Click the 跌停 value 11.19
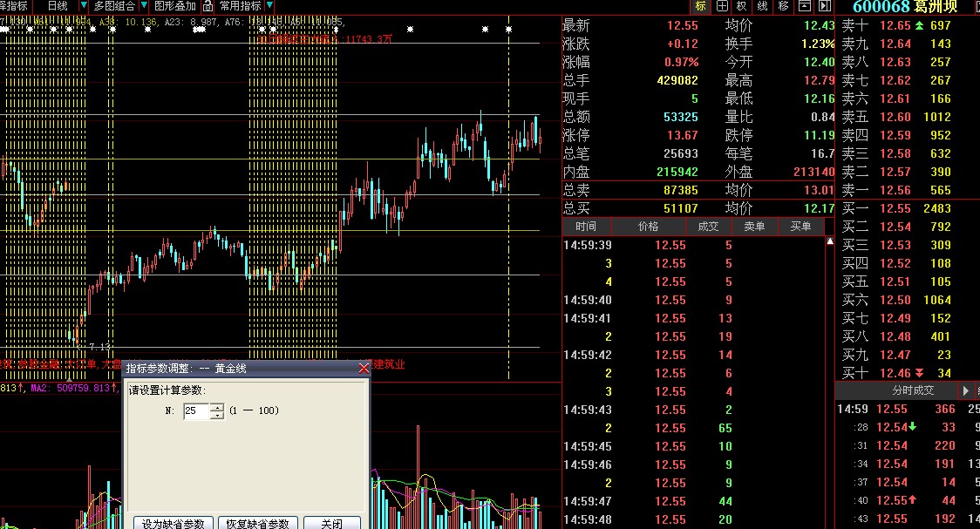 (x=819, y=136)
